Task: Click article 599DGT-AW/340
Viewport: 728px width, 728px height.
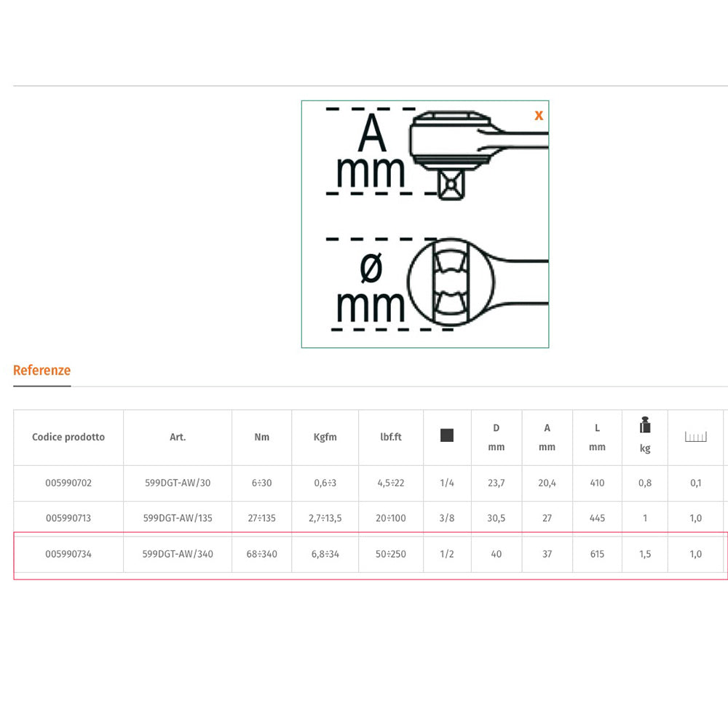Action: pos(178,554)
